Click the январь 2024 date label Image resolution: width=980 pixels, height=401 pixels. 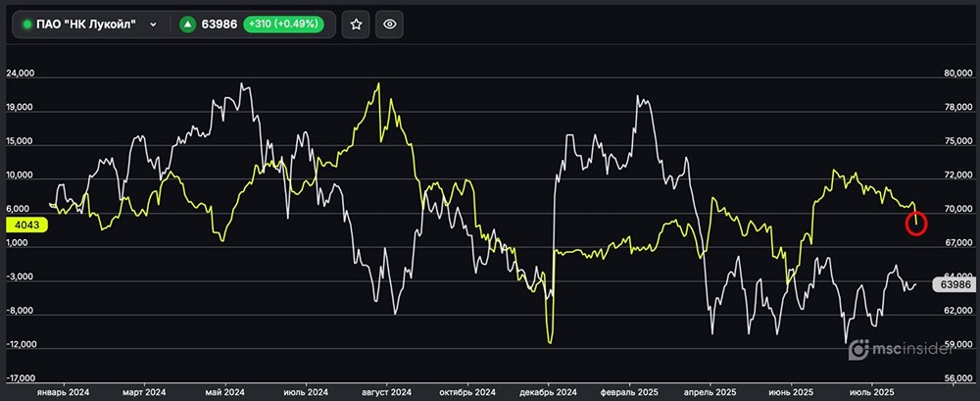click(x=63, y=390)
